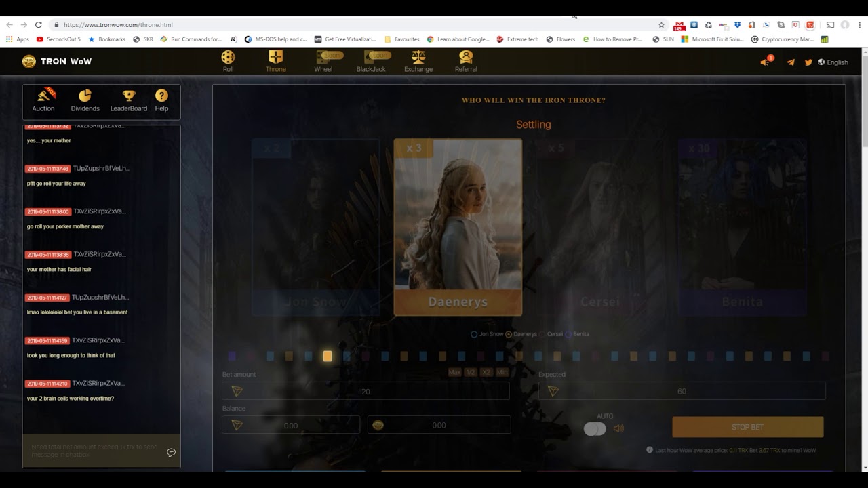This screenshot has width=868, height=488.
Task: Select the Jon Snow radio button
Action: click(x=474, y=334)
